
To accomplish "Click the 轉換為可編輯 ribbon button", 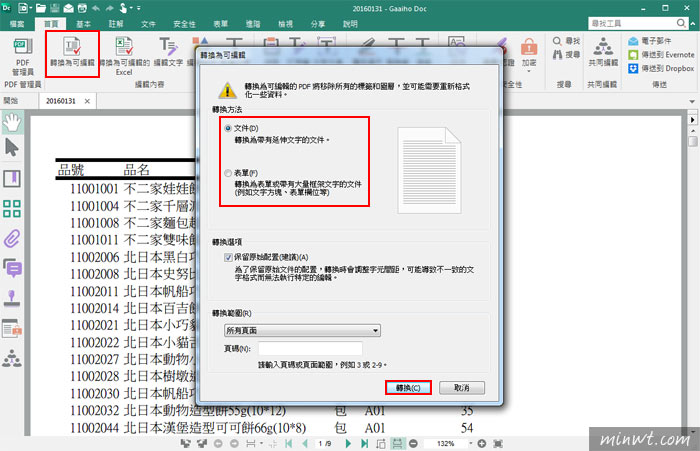I will point(72,53).
